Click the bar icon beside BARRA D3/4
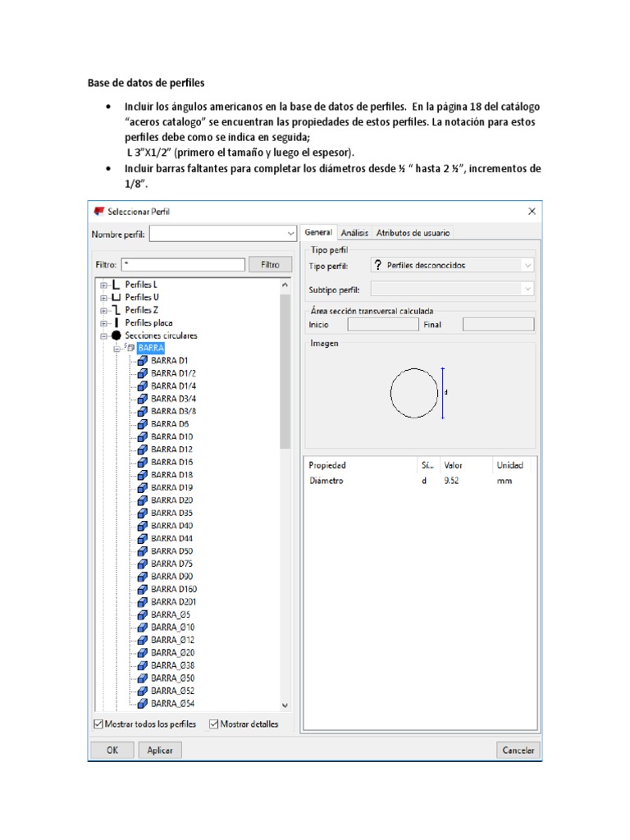 pyautogui.click(x=142, y=398)
